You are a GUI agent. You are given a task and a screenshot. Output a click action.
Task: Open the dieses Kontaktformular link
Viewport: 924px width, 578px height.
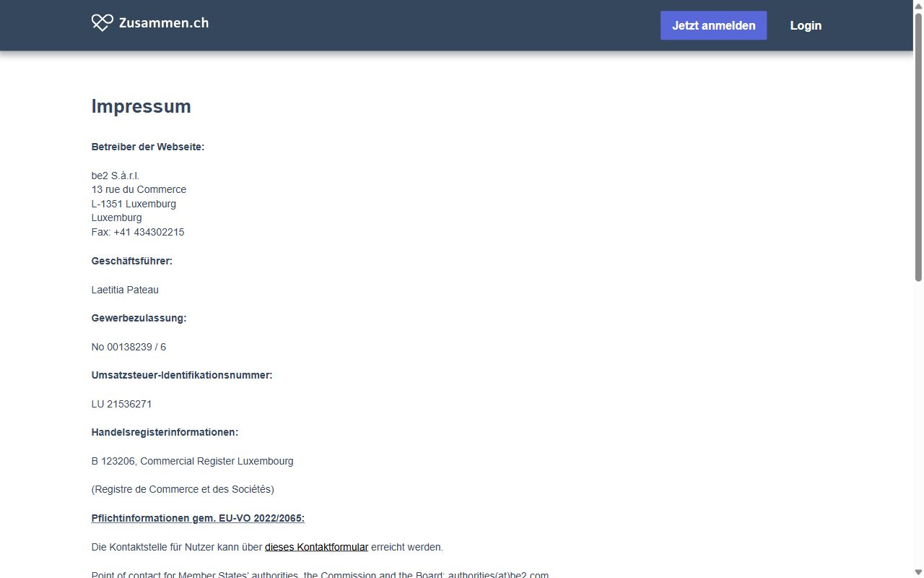pos(316,547)
